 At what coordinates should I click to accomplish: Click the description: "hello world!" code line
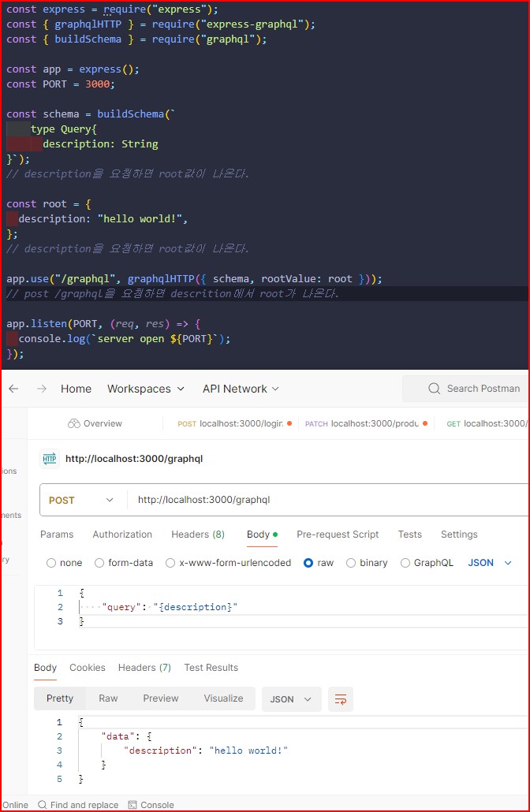pyautogui.click(x=103, y=218)
